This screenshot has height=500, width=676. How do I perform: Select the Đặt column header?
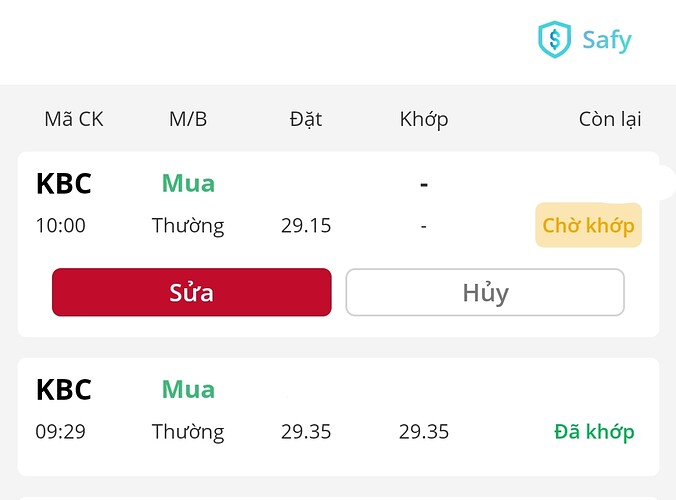coord(305,119)
